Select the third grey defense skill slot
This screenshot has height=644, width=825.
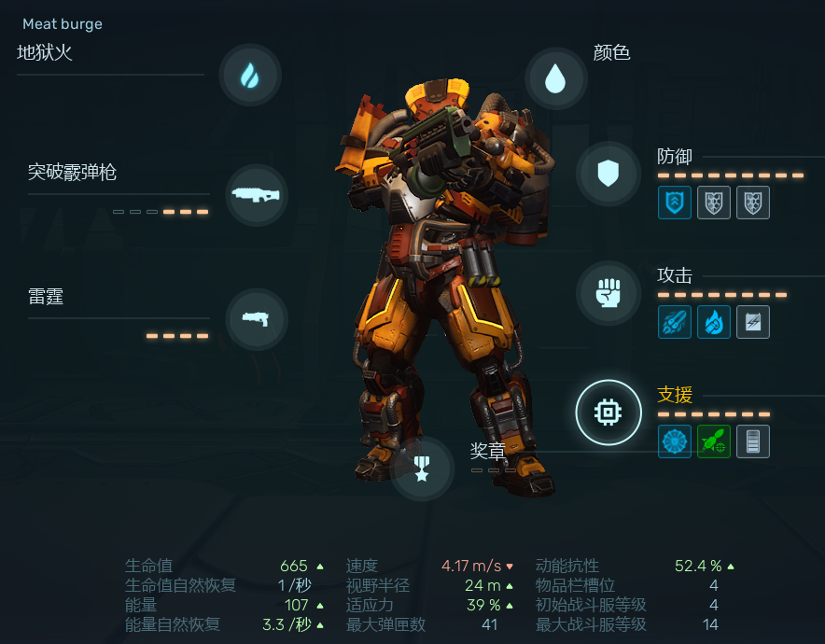tap(753, 202)
